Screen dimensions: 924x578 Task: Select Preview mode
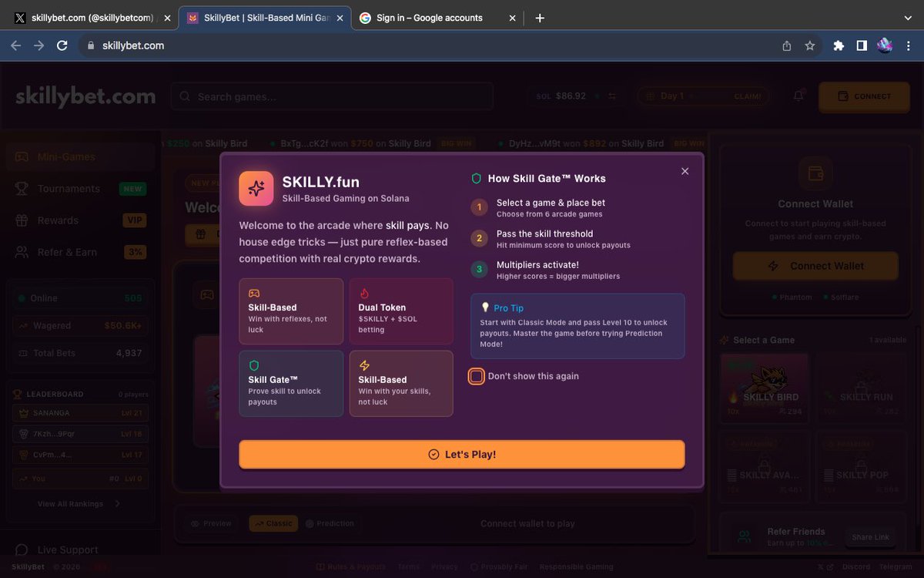211,523
